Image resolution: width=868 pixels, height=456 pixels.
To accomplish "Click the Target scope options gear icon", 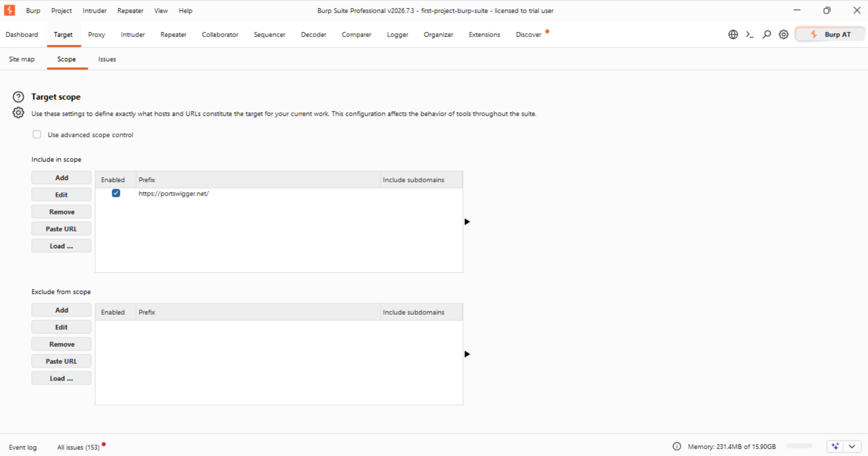I will point(18,113).
